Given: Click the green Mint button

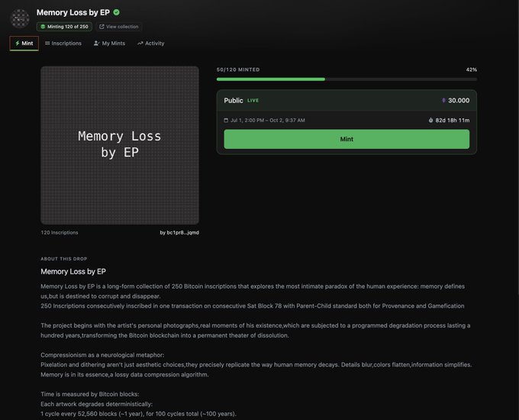Looking at the screenshot, I should click(347, 139).
